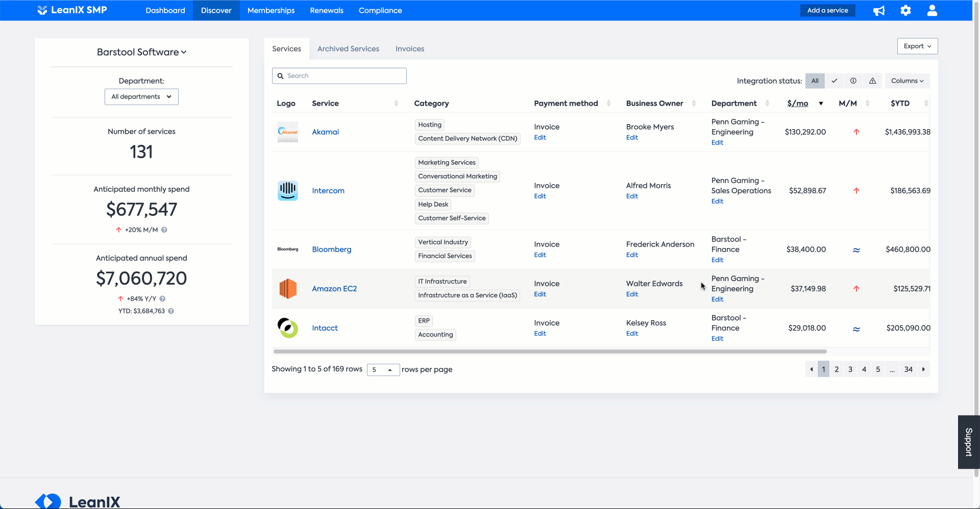Click the search magnifier icon
This screenshot has height=509, width=980.
(280, 76)
